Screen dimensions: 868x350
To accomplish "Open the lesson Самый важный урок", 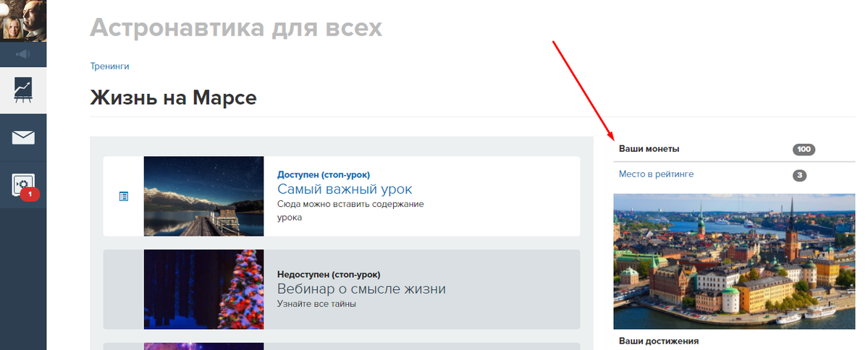I will [345, 189].
